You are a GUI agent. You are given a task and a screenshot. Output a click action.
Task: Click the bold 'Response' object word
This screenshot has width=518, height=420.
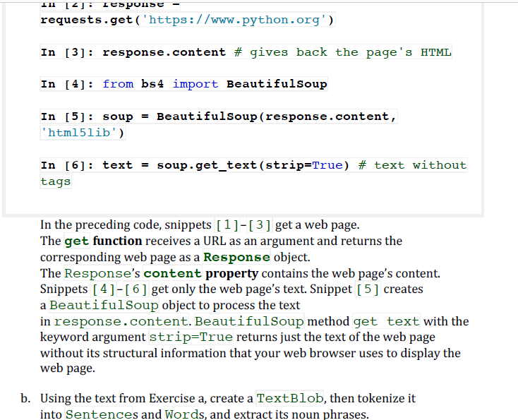point(236,258)
